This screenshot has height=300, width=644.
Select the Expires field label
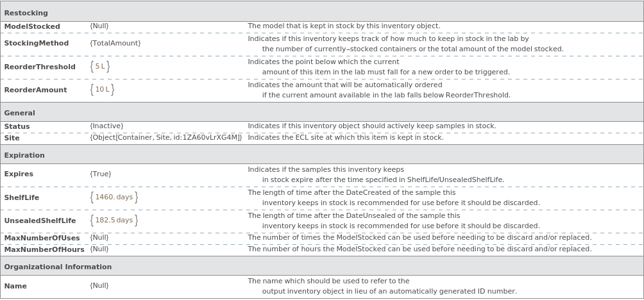coord(19,174)
